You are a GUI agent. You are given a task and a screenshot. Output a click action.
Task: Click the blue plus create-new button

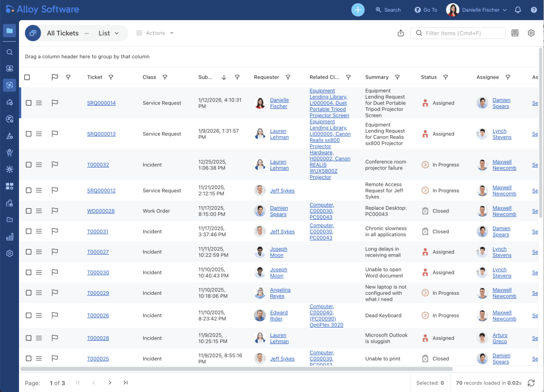[x=358, y=10]
